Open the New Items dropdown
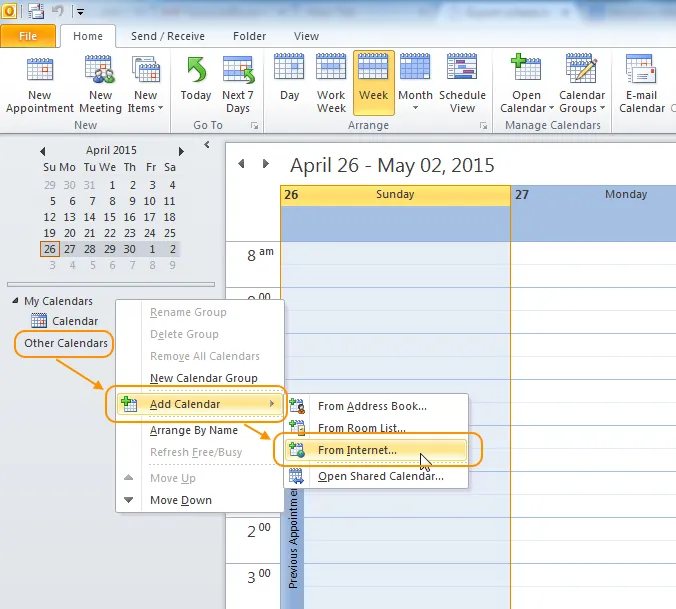The width and height of the screenshot is (676, 609). point(146,84)
